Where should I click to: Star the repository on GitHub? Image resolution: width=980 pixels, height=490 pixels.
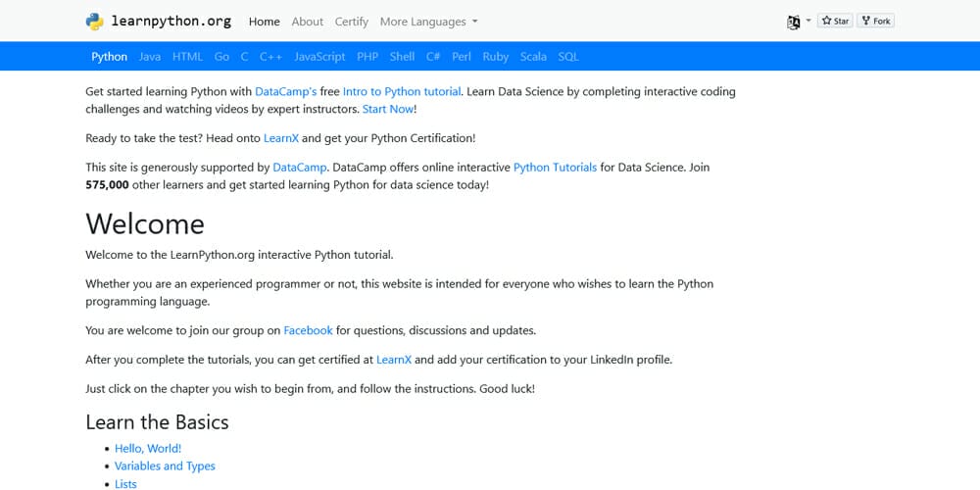click(835, 22)
